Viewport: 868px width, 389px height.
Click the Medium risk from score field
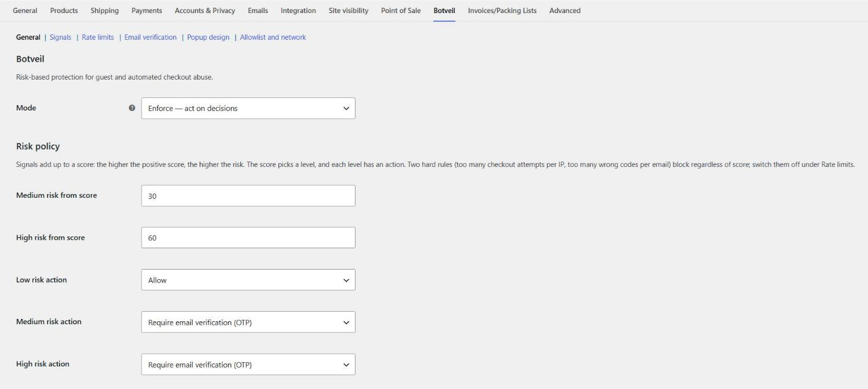[248, 195]
